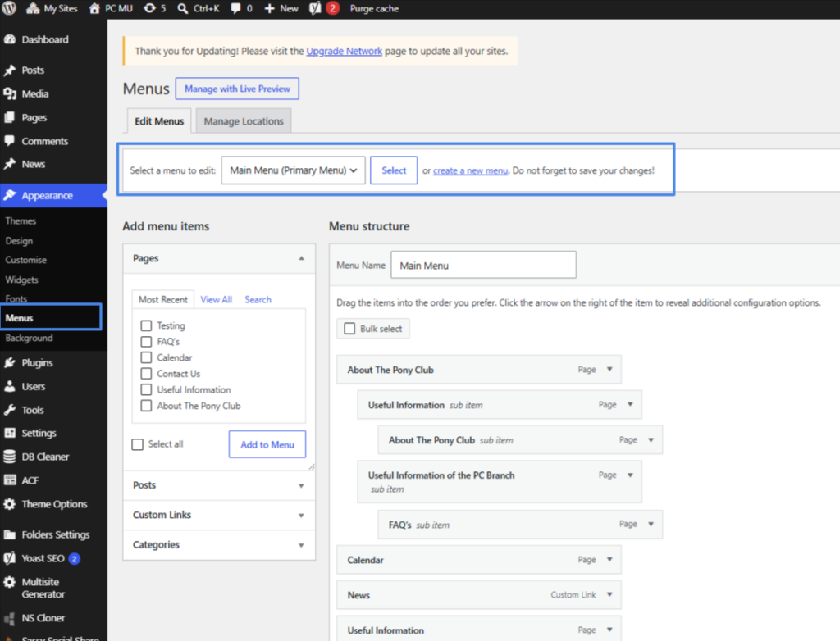Image resolution: width=840 pixels, height=641 pixels.
Task: Click the Ctrl+K search magnifier icon
Action: point(183,8)
